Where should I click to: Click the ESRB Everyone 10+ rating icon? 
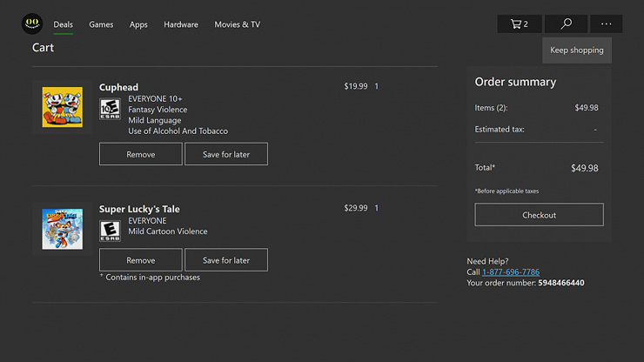tap(110, 109)
